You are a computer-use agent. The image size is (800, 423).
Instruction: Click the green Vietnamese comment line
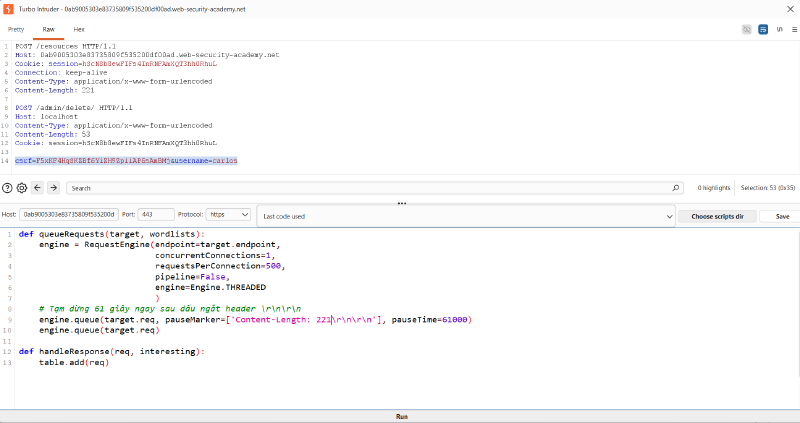[170, 309]
